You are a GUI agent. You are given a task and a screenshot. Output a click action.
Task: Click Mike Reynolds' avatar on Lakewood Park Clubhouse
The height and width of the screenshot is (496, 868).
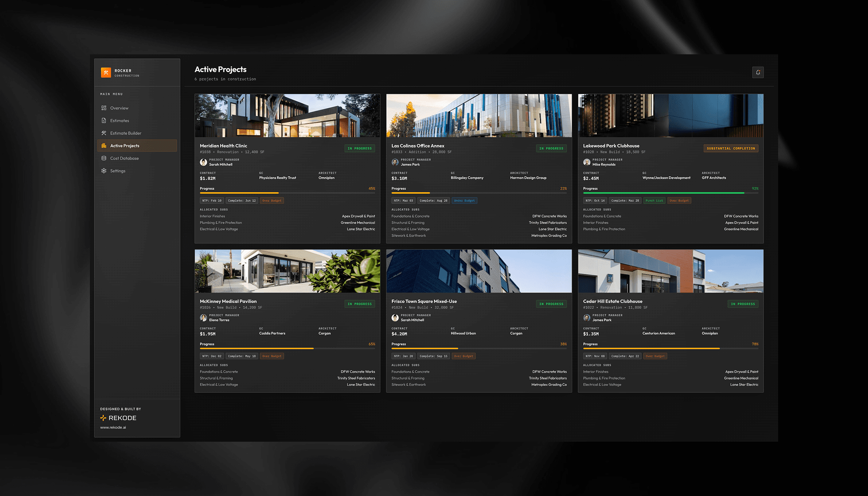[587, 162]
